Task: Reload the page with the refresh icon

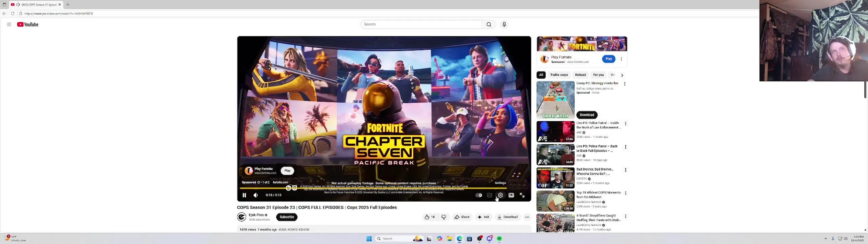Action: (13, 14)
